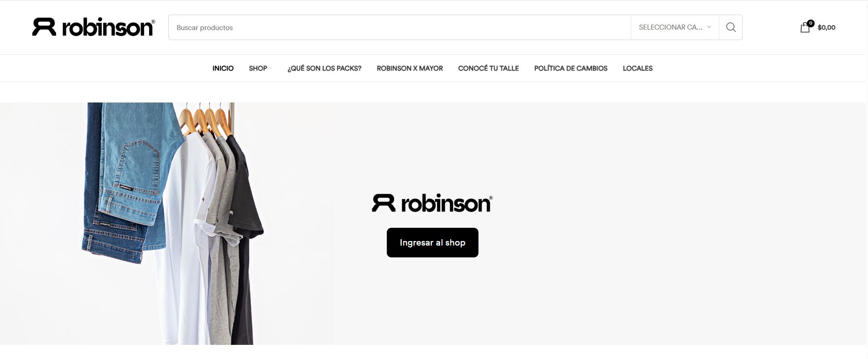
Task: Open the Seleccionar categoría dropdown
Action: 675,27
